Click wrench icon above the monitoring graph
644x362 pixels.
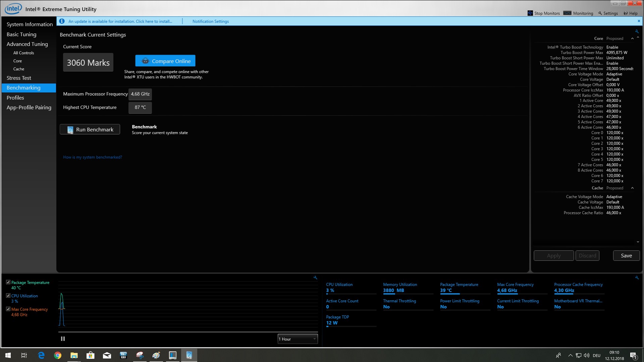pyautogui.click(x=315, y=278)
